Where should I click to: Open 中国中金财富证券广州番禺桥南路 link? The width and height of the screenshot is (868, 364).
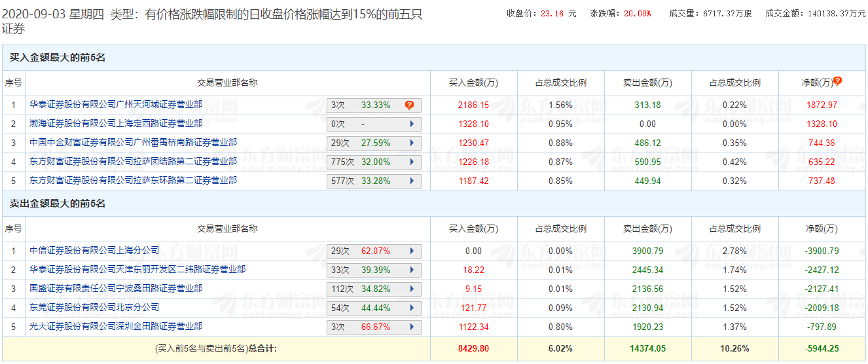click(133, 142)
